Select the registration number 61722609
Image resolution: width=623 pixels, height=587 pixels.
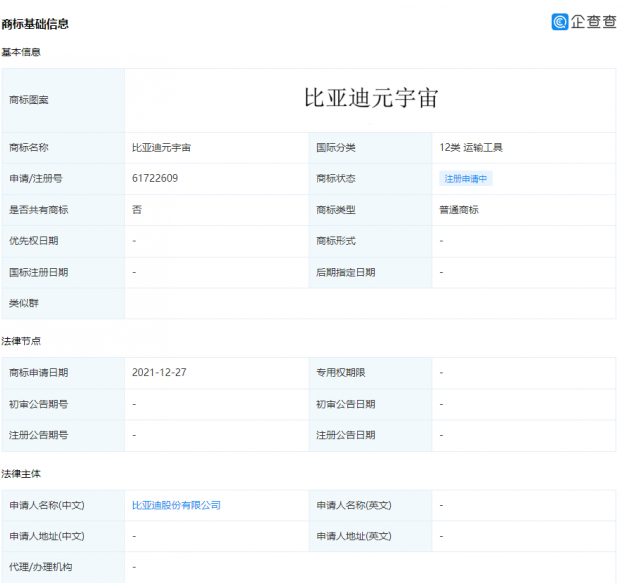point(155,178)
